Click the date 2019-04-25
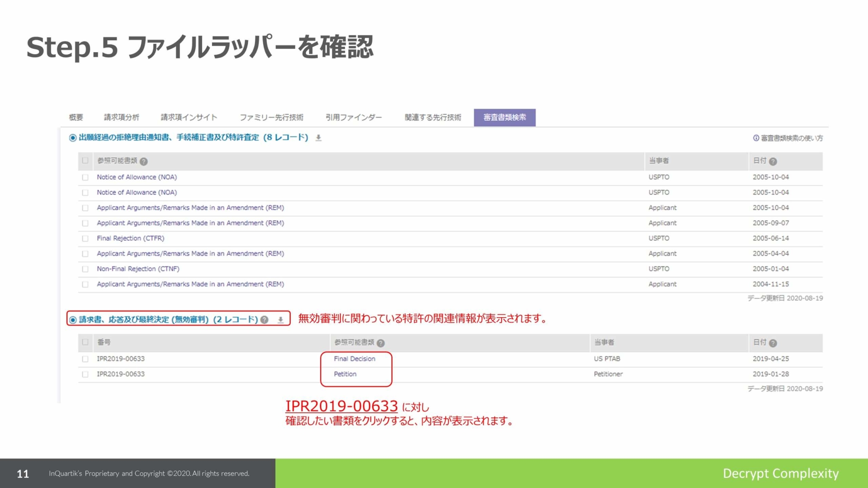The height and width of the screenshot is (488, 868). coord(771,359)
